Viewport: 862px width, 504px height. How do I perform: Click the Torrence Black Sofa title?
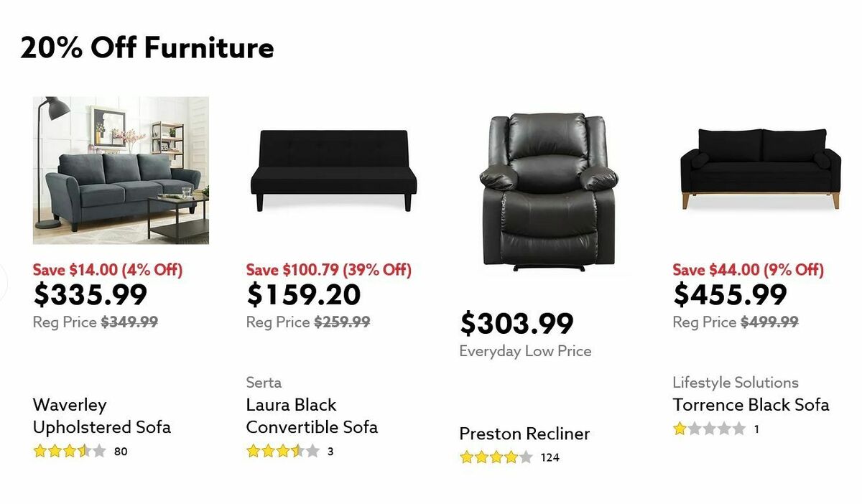[751, 404]
